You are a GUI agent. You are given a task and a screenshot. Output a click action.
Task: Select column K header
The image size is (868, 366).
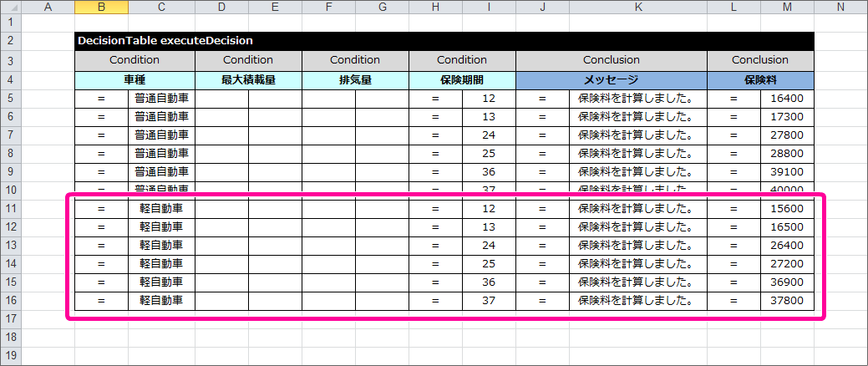(638, 8)
